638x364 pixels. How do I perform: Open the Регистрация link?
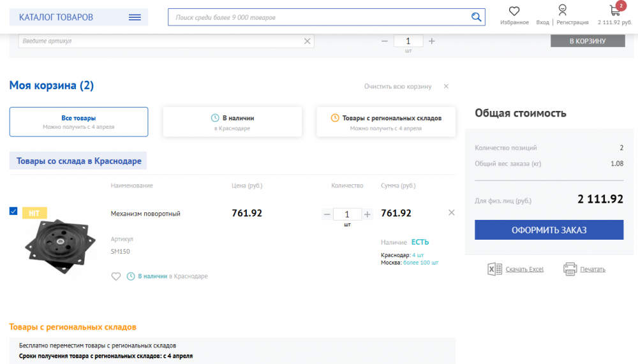572,22
